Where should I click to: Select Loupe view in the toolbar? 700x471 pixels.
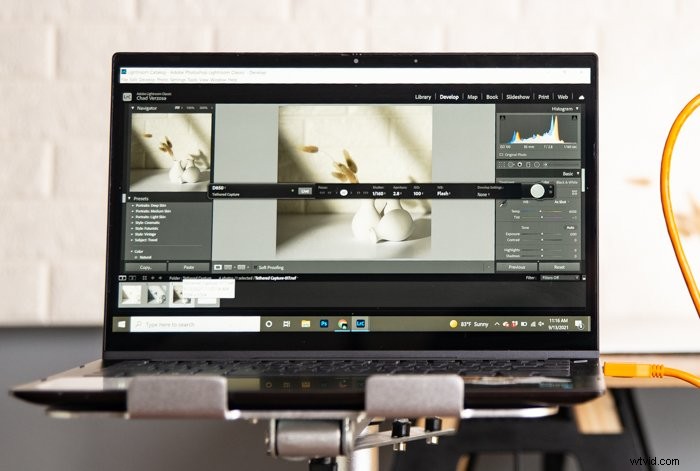[218, 267]
